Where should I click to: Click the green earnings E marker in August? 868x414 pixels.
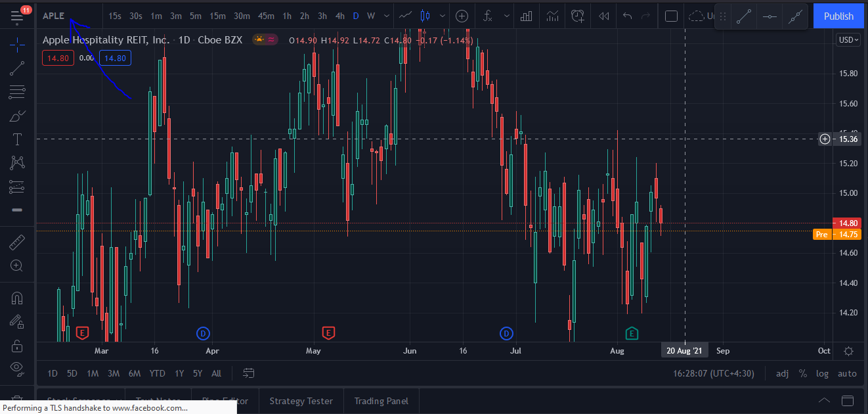pyautogui.click(x=632, y=333)
